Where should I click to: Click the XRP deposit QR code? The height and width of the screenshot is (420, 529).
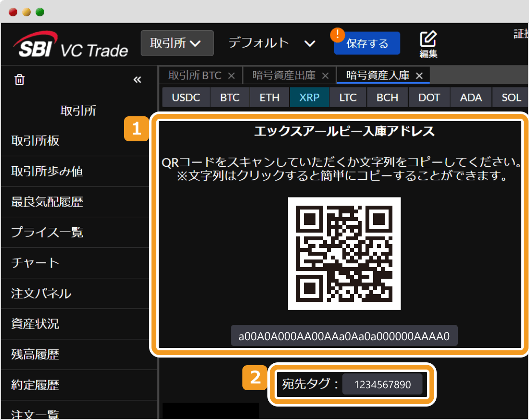pos(344,253)
